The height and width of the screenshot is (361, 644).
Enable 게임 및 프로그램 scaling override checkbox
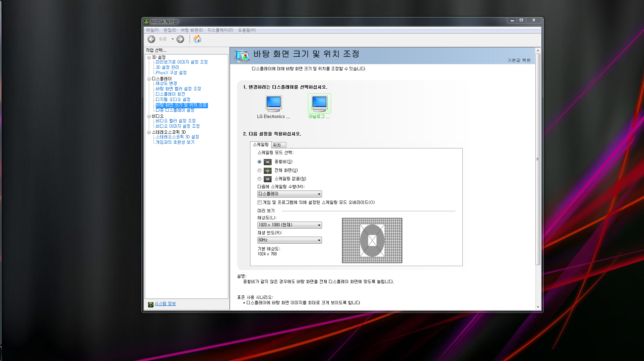tap(259, 202)
